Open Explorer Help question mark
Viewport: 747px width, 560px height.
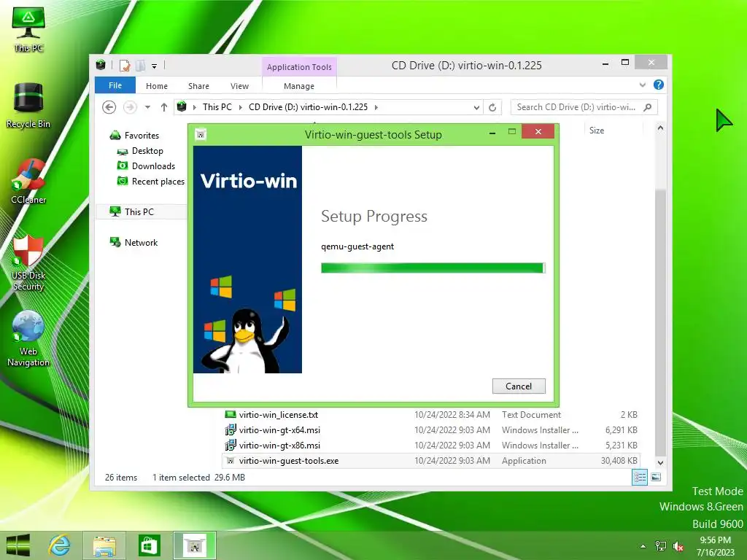659,85
